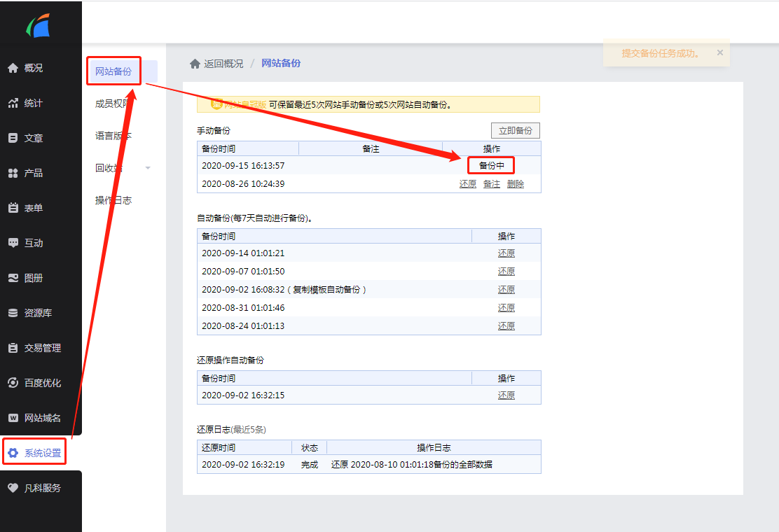Screen dimensions: 779x532
Task: Restore auto backup 2020-09-02 16:08:32
Action: [506, 289]
